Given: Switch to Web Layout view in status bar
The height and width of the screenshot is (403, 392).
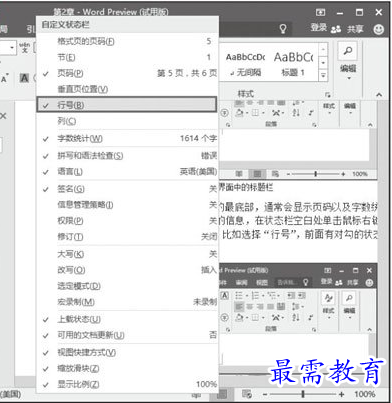Looking at the screenshot, I should click(x=247, y=394).
